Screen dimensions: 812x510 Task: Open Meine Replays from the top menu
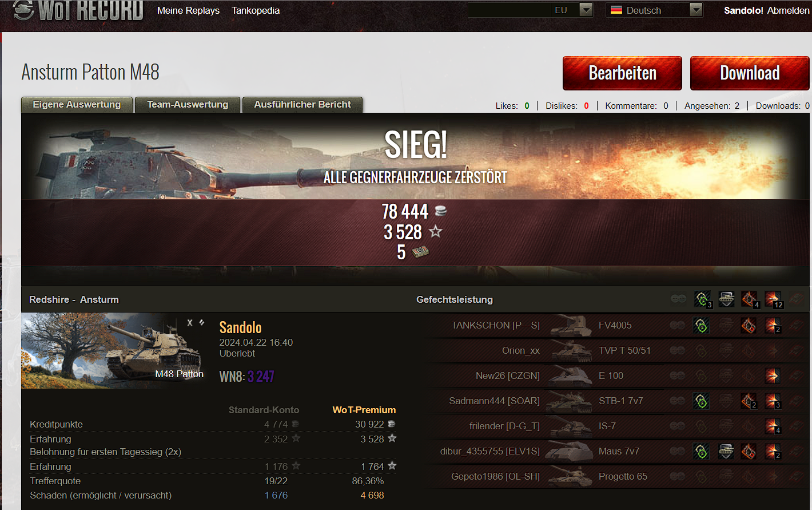[x=188, y=10]
